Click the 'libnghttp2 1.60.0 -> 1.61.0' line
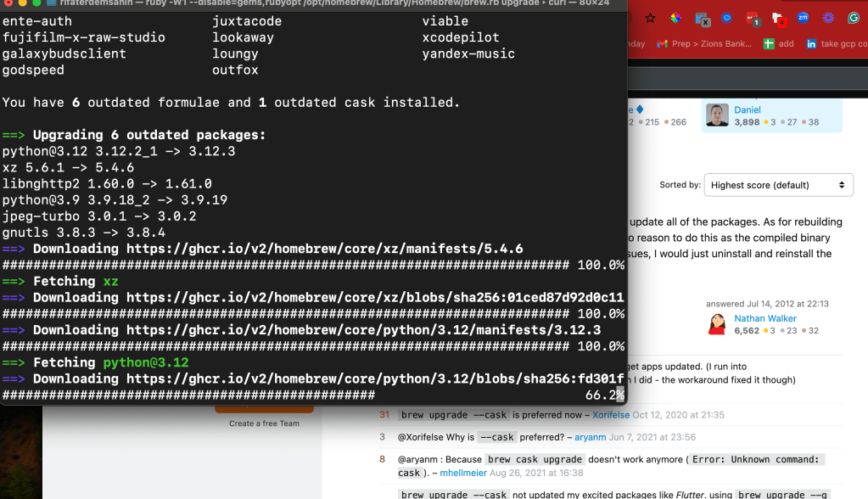 tap(107, 184)
